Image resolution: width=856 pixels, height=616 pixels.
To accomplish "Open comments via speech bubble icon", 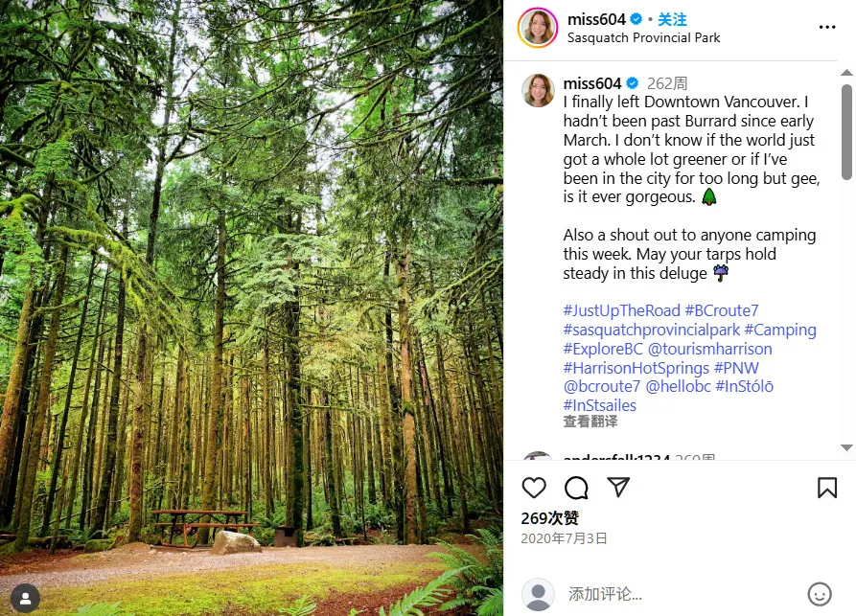I will point(576,488).
